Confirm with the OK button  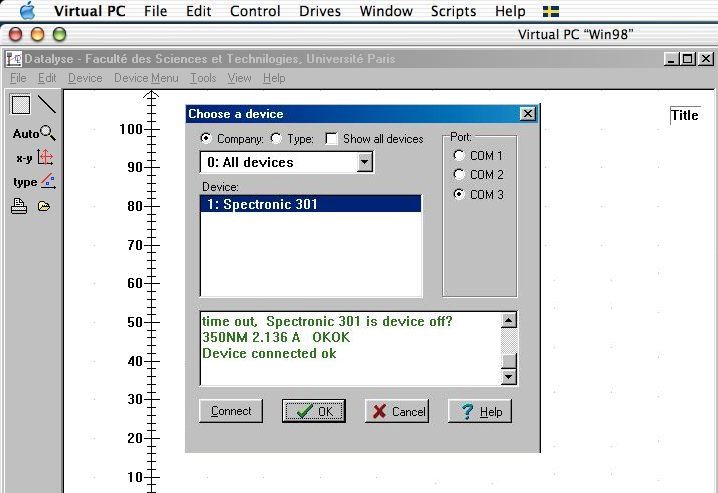coord(314,411)
